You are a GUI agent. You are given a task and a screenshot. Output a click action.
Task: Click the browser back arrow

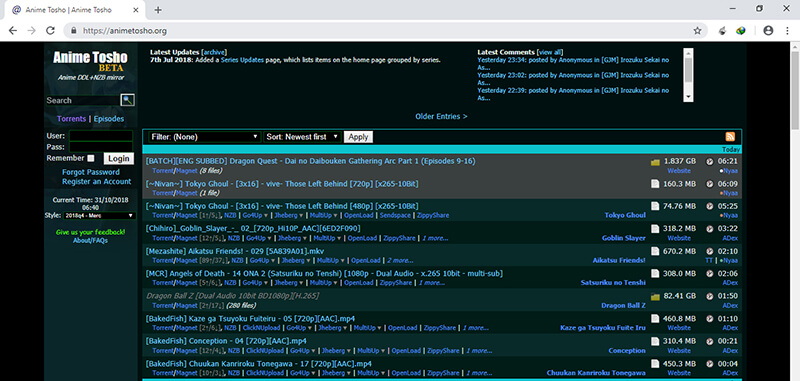coord(13,31)
